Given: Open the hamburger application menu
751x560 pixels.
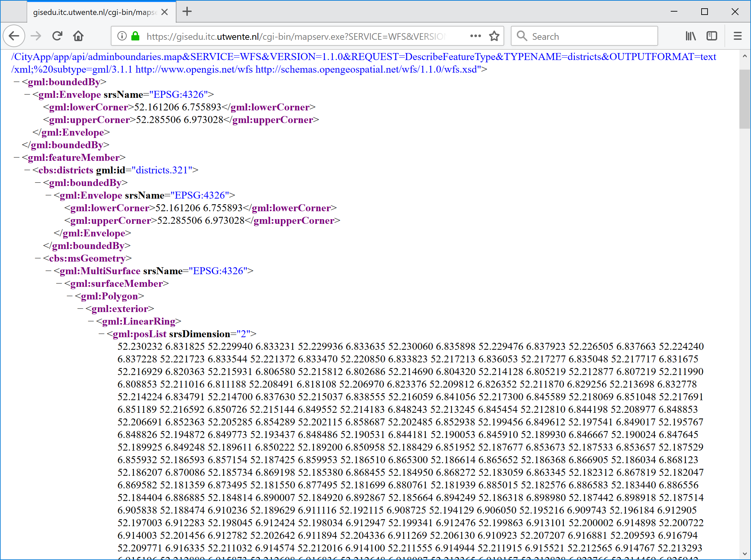Looking at the screenshot, I should pos(737,36).
